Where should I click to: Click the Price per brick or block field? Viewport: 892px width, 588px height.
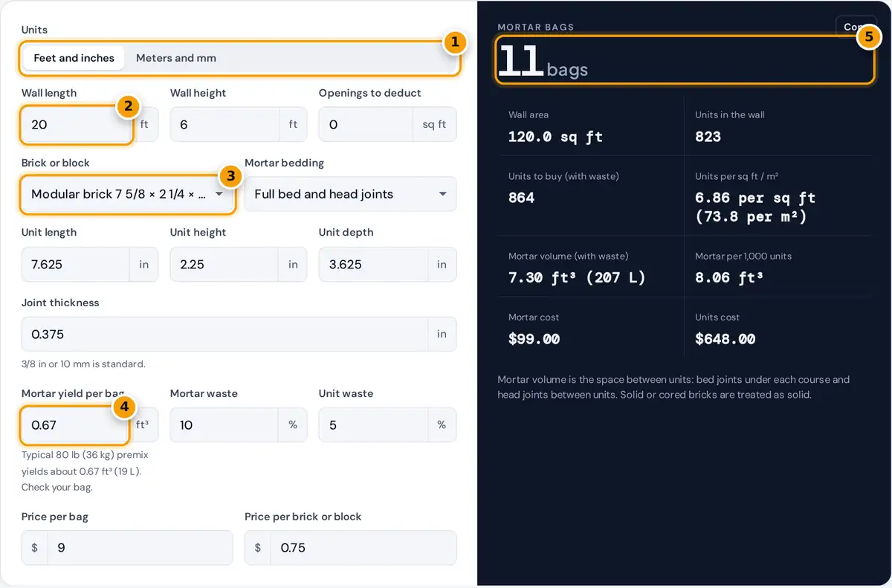[363, 548]
